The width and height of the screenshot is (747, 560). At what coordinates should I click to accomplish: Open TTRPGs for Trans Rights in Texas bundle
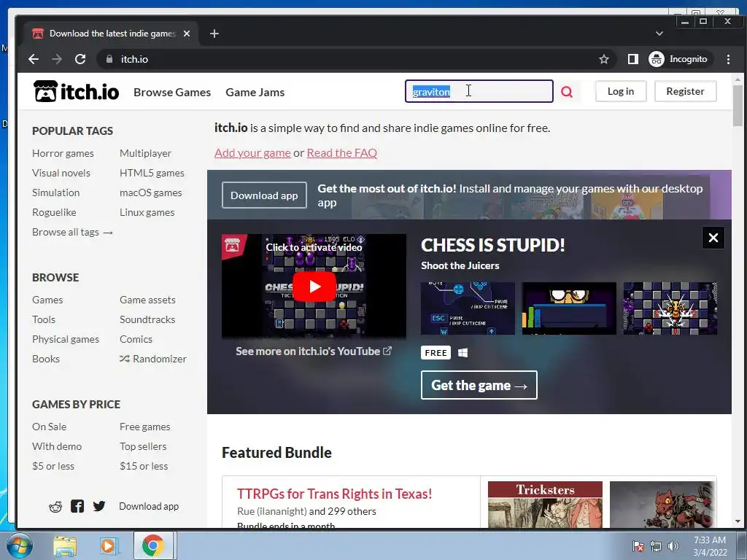coord(334,494)
